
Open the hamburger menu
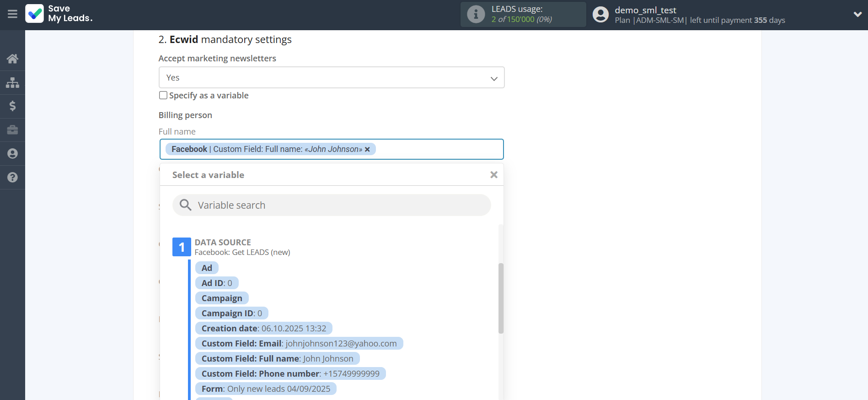(x=12, y=14)
